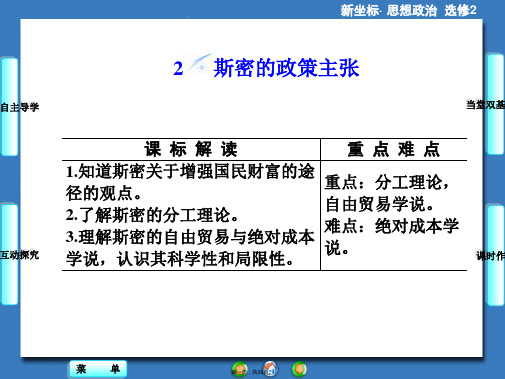Viewport: 505px width, 379px height.
Task: Click the line 2.了解斯密的分工理论
Action: coord(152,215)
